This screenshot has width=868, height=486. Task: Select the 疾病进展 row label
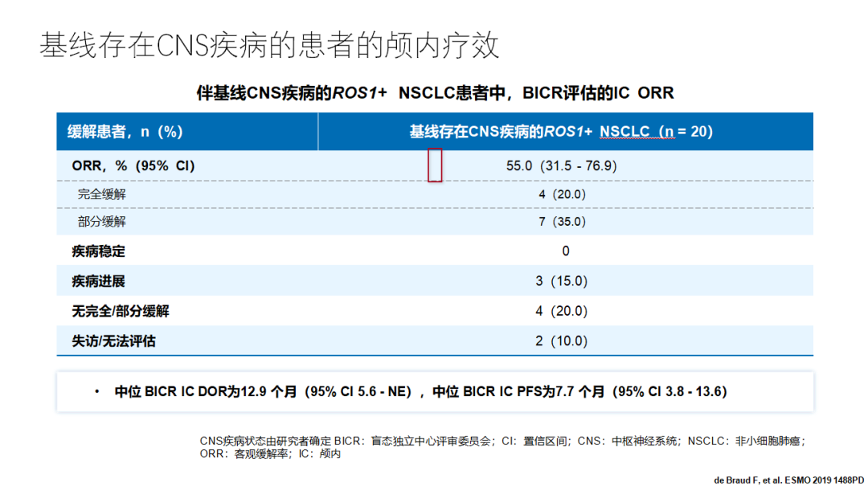[99, 281]
